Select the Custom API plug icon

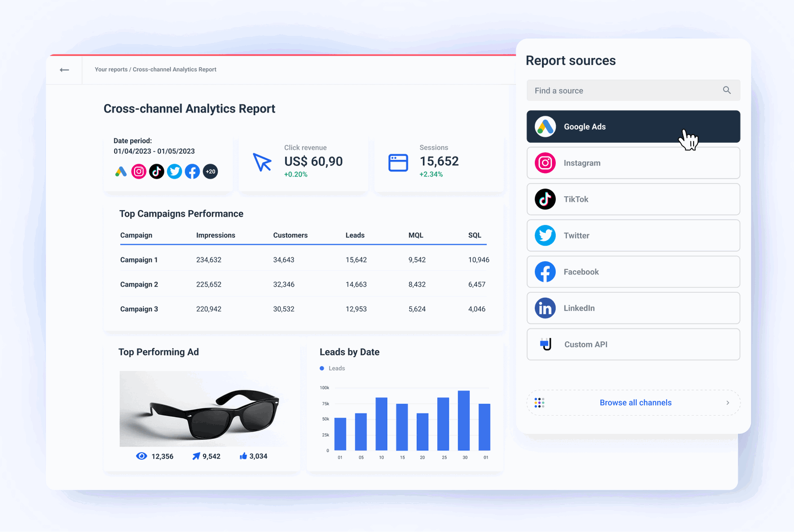coord(545,344)
